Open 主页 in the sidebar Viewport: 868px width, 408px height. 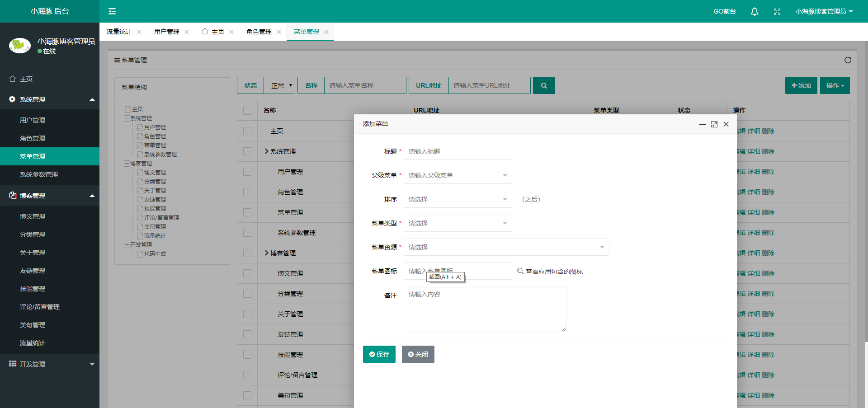(x=50, y=79)
